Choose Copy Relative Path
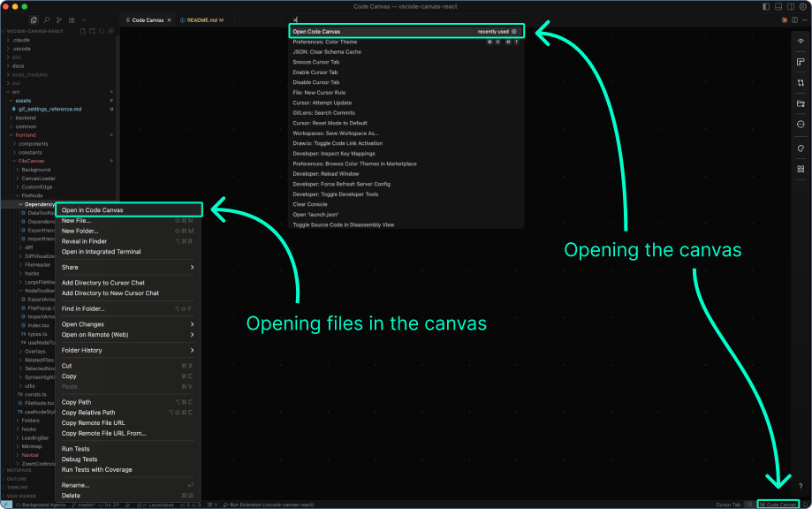The height and width of the screenshot is (509, 812). coord(127,413)
